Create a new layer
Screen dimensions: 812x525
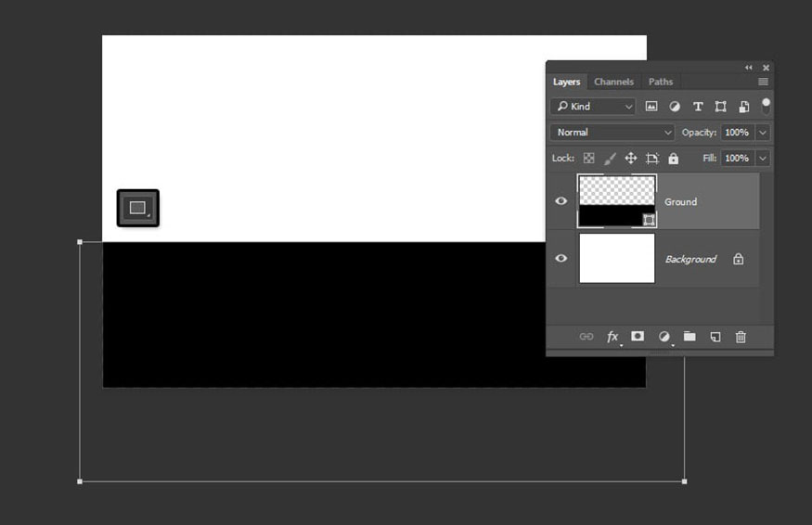(x=715, y=337)
